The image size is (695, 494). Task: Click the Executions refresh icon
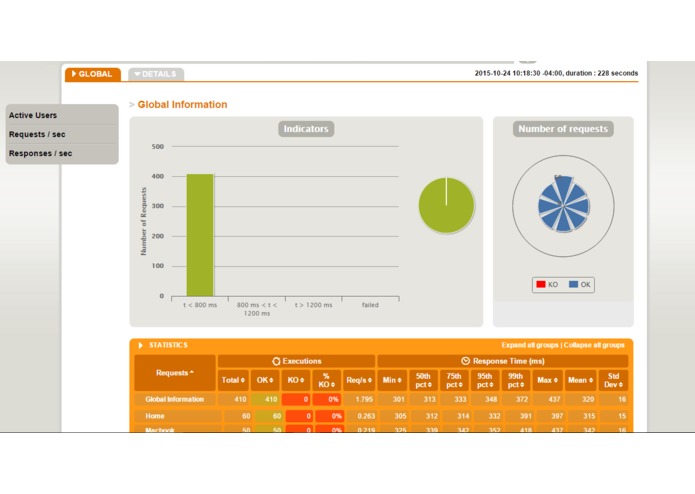click(x=276, y=361)
